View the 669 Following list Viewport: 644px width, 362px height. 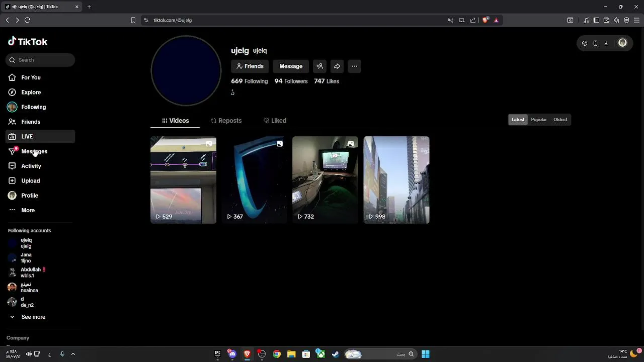[x=250, y=81]
